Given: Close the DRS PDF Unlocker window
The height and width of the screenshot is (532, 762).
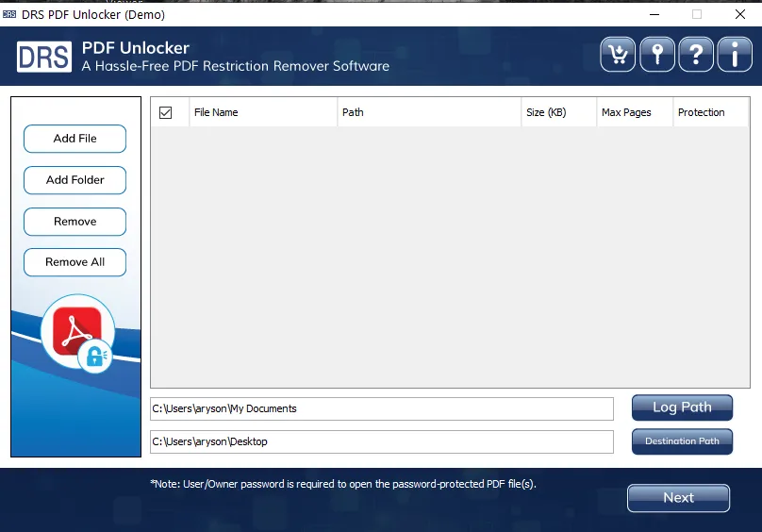Looking at the screenshot, I should (740, 14).
